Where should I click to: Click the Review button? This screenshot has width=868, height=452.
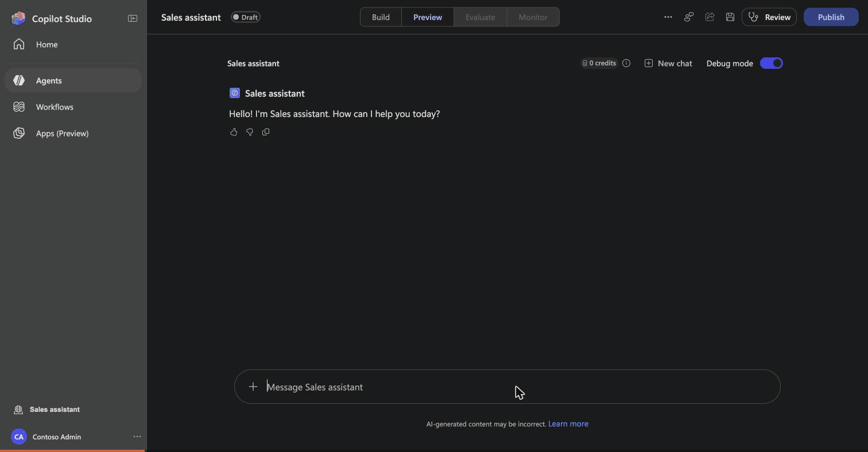(769, 17)
